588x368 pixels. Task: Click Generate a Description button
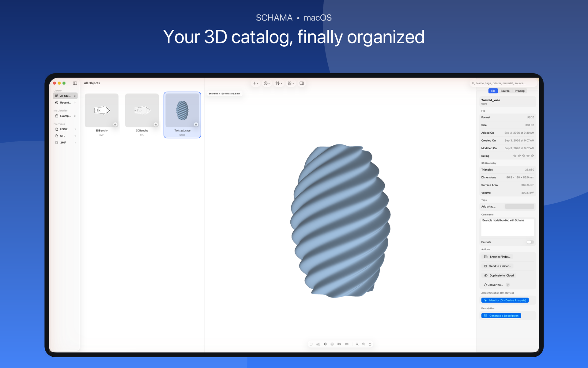(x=501, y=316)
